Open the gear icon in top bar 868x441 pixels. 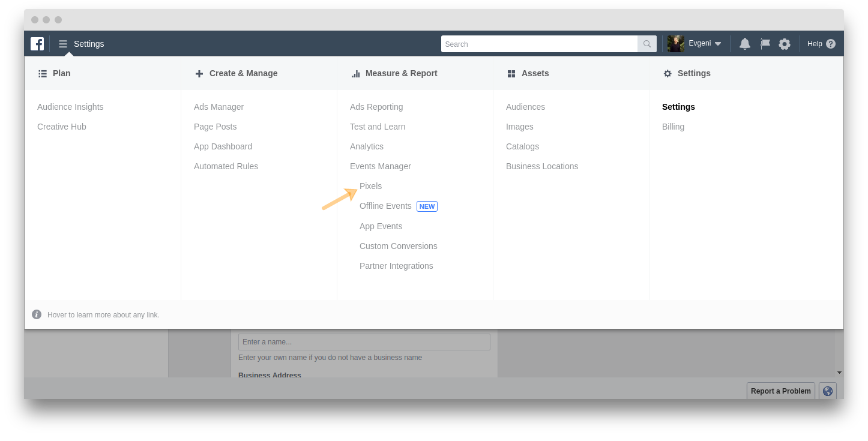(785, 44)
